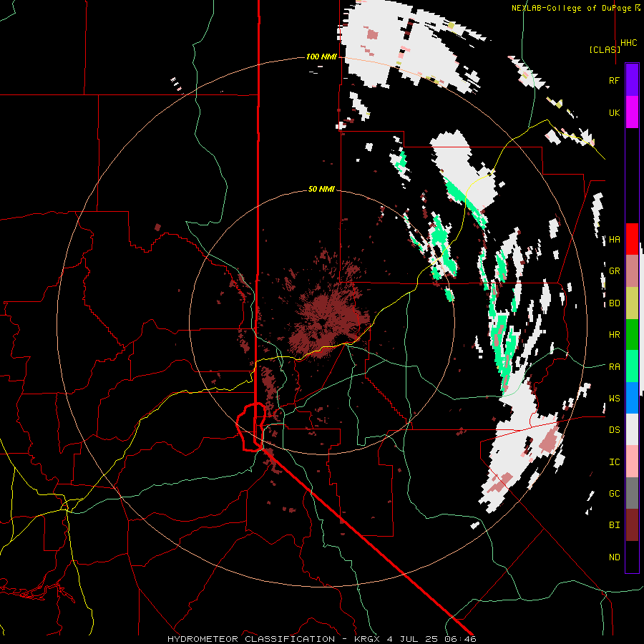This screenshot has width=644, height=644.
Task: Click the HR green legend swatch
Action: point(632,334)
